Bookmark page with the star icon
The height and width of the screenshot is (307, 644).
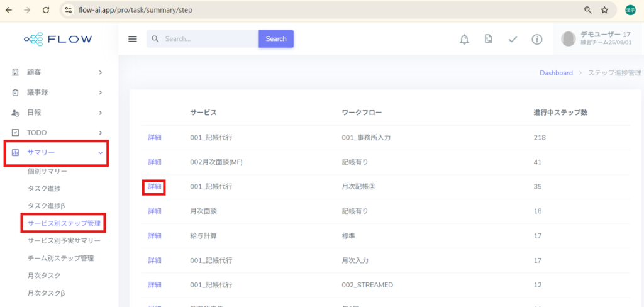pos(604,10)
